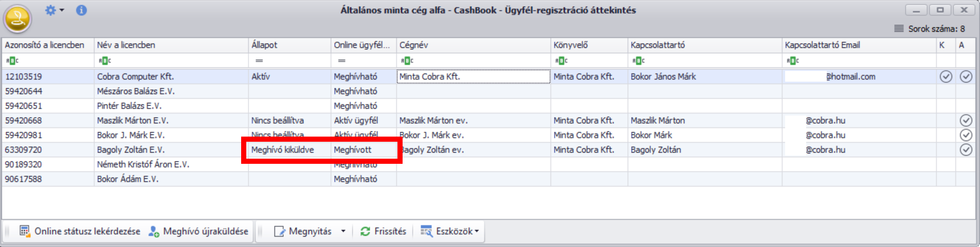
Task: Open the Eszközök dropdown menu
Action: (x=450, y=232)
